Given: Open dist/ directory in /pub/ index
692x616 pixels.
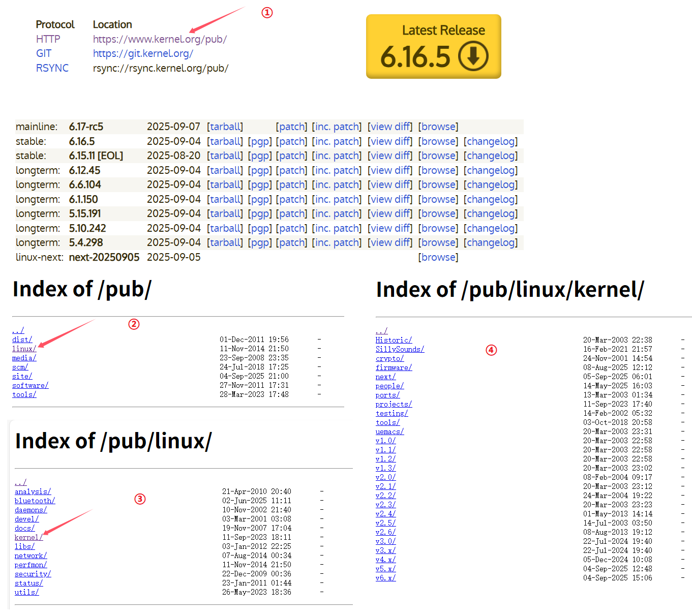Looking at the screenshot, I should [x=22, y=340].
